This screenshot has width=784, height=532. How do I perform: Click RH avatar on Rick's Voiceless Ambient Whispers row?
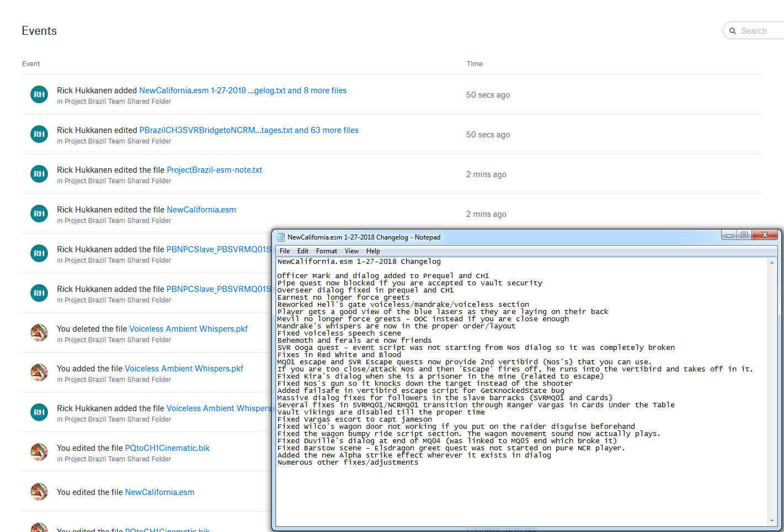(x=39, y=412)
